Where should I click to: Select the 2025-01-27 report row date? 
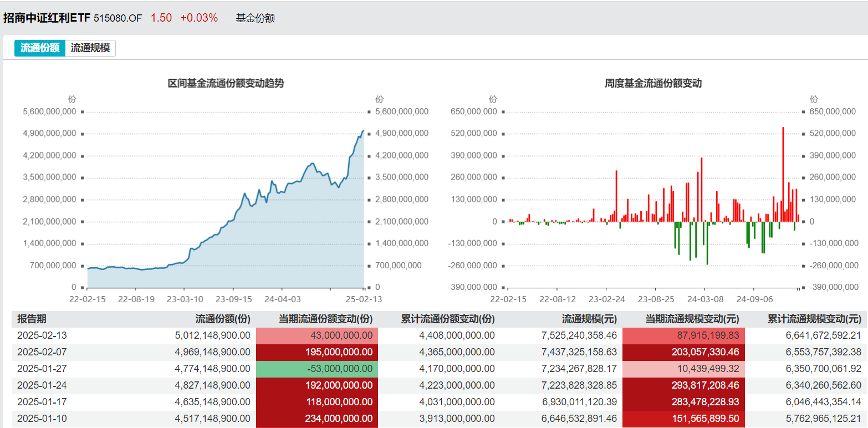(x=42, y=368)
